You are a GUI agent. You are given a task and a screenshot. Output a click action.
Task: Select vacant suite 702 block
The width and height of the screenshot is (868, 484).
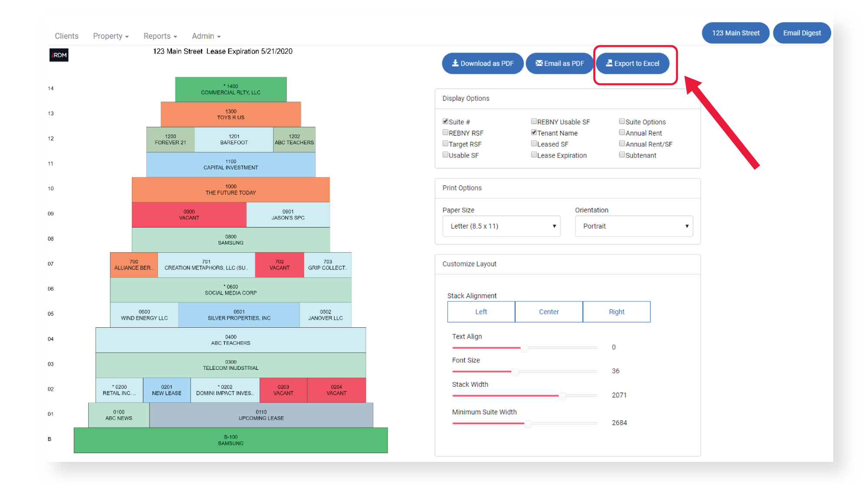(x=279, y=265)
